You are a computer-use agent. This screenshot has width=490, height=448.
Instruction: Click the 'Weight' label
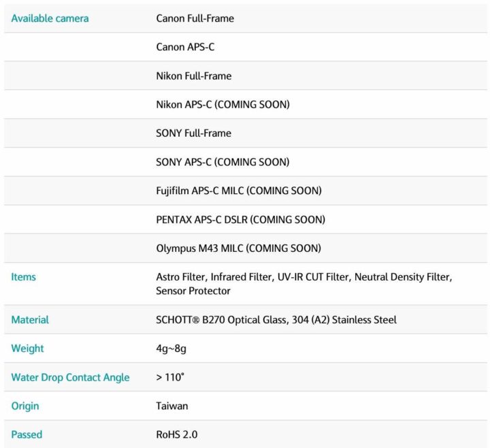(x=27, y=349)
